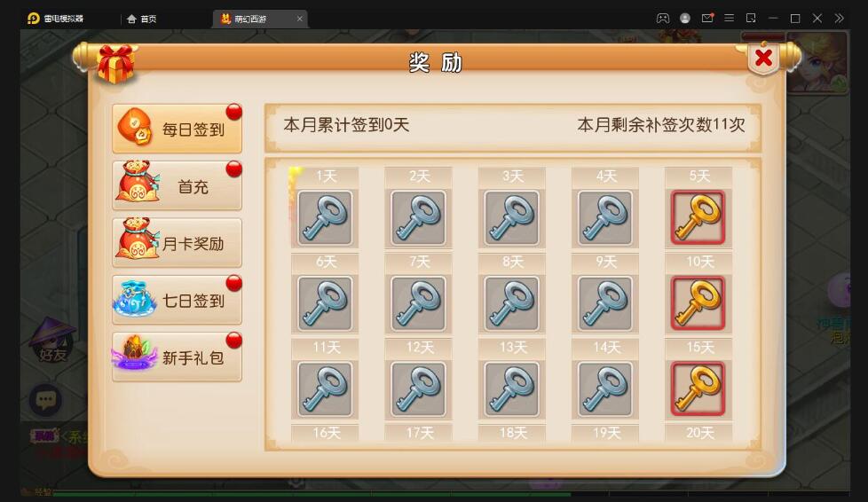
Task: Go to the emulator 首页 home tab
Action: pos(142,19)
